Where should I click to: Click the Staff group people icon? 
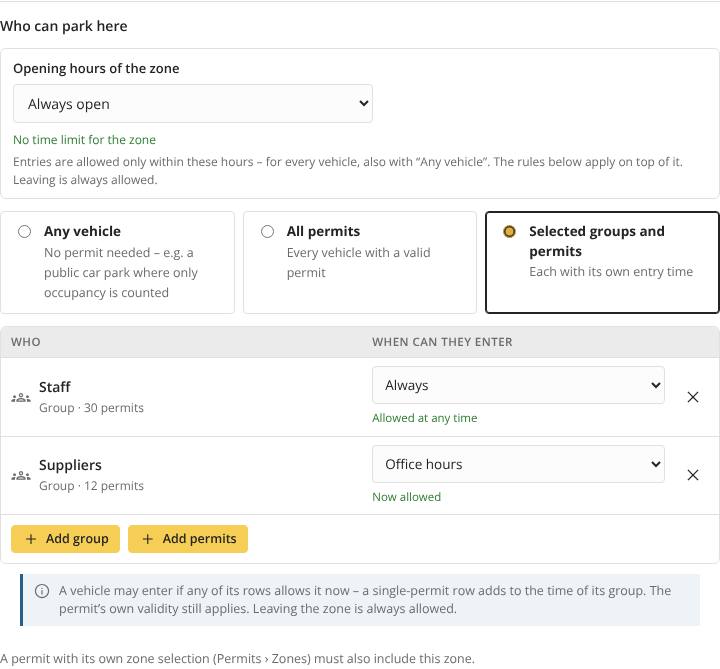coord(21,398)
